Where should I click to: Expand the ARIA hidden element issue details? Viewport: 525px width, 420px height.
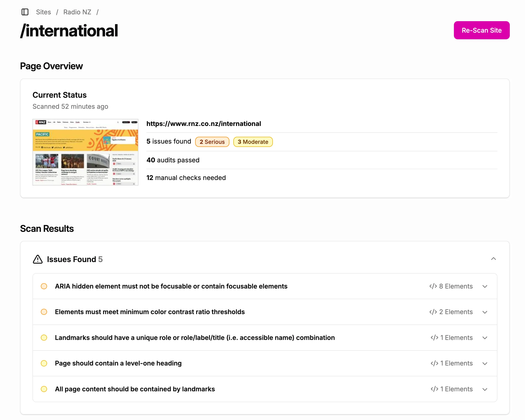click(x=485, y=286)
